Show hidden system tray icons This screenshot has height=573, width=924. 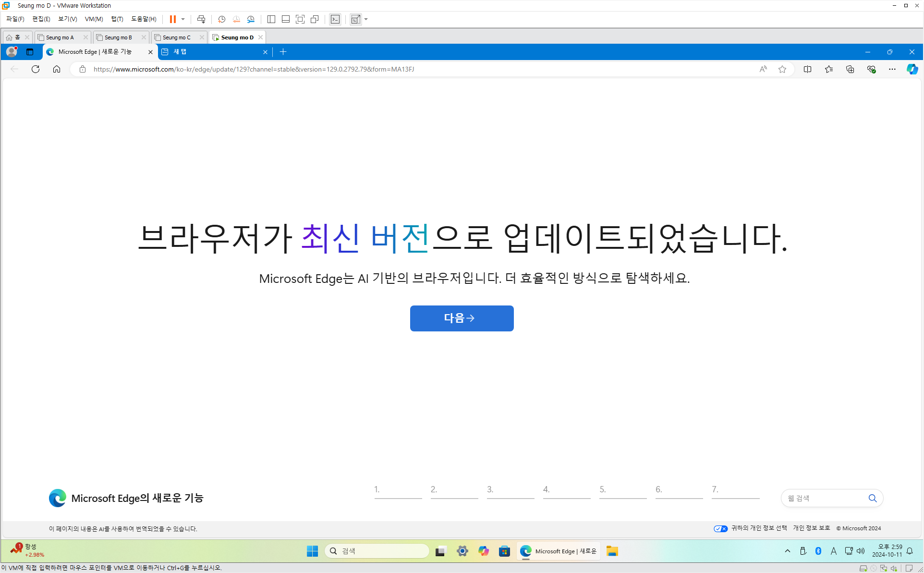click(x=788, y=551)
